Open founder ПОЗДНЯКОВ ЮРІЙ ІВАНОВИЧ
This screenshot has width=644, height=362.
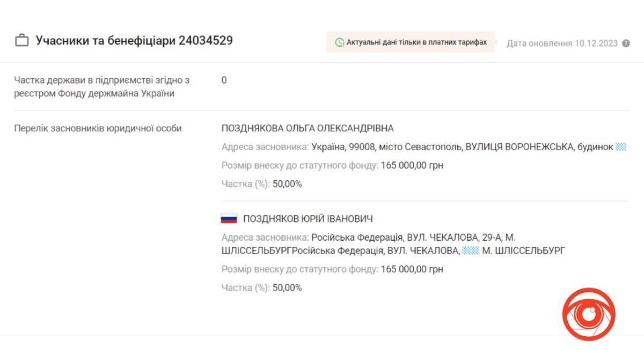tap(308, 219)
